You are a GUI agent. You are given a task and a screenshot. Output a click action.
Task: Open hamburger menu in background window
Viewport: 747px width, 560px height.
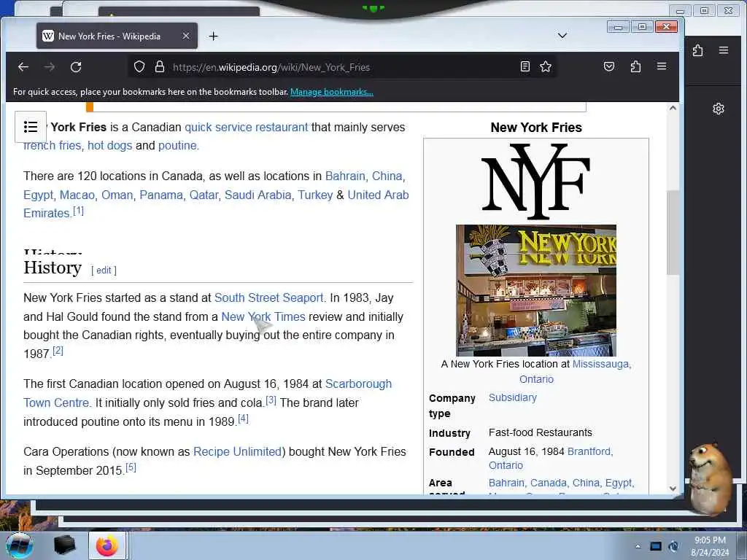pyautogui.click(x=724, y=50)
